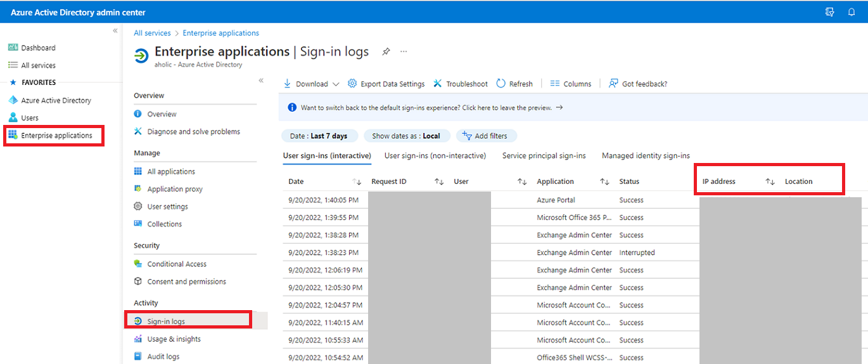Open Consent and permissions
Viewport: 868px width, 364px height.
(187, 282)
